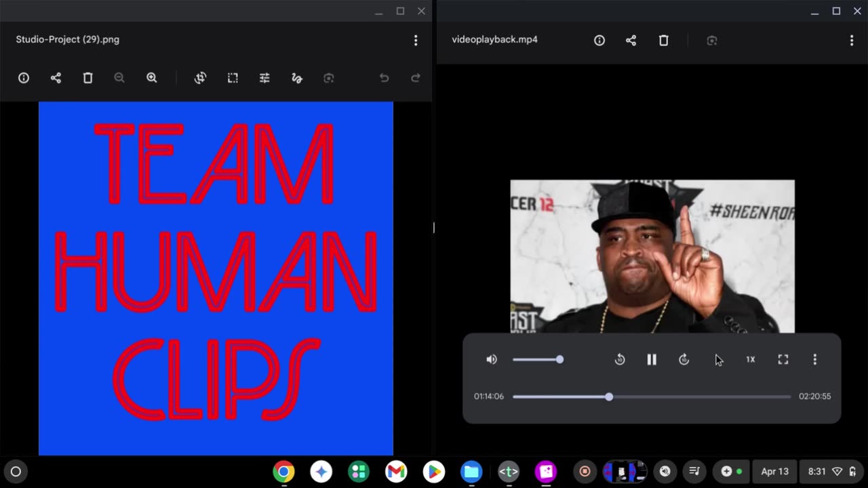Open quick settings at 8:31 clock
The height and width of the screenshot is (488, 868).
pos(832,472)
